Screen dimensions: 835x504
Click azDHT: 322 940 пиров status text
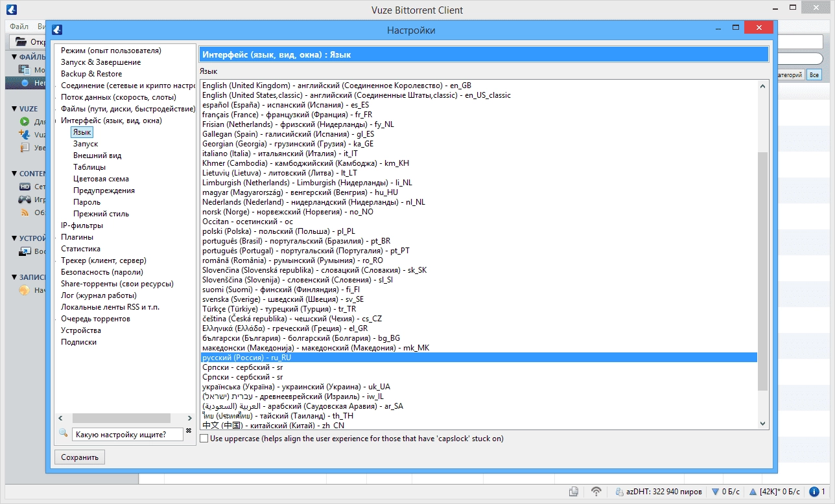664,492
